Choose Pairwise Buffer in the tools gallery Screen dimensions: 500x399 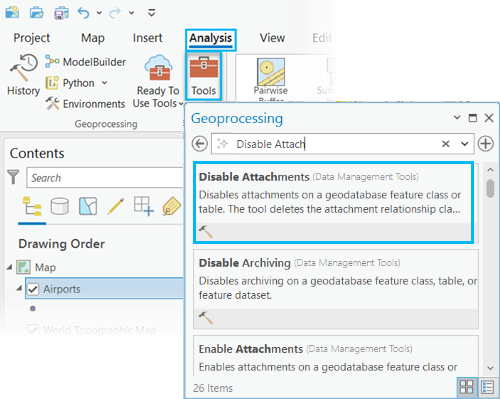[x=271, y=79]
